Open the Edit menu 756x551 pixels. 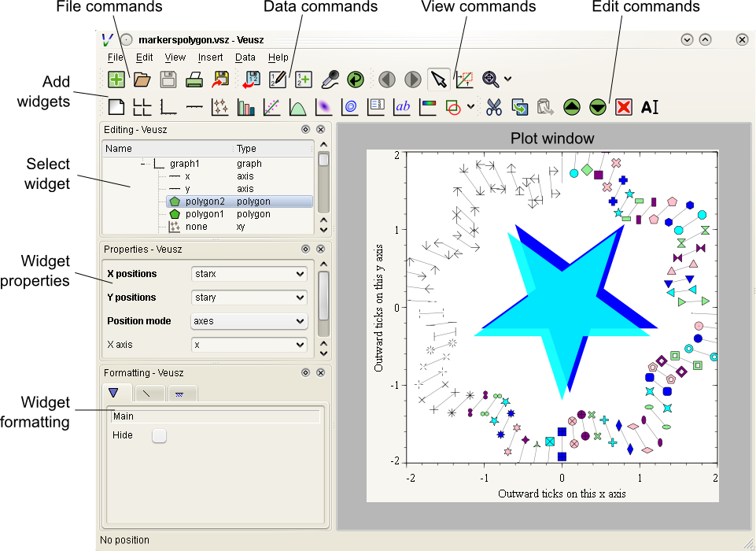[144, 57]
